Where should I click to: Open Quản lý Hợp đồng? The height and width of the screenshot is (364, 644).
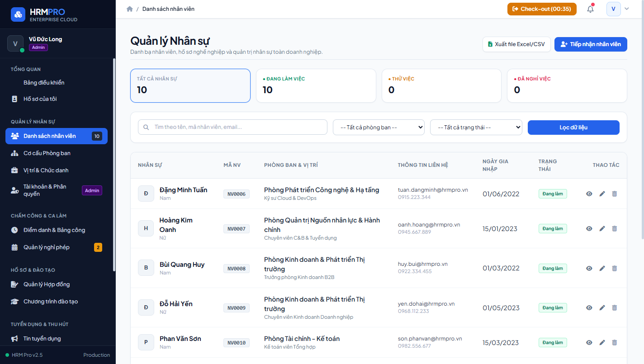(57, 284)
